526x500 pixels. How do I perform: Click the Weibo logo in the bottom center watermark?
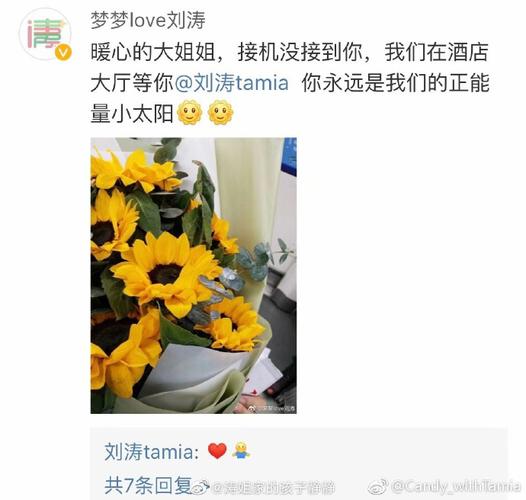(202, 487)
